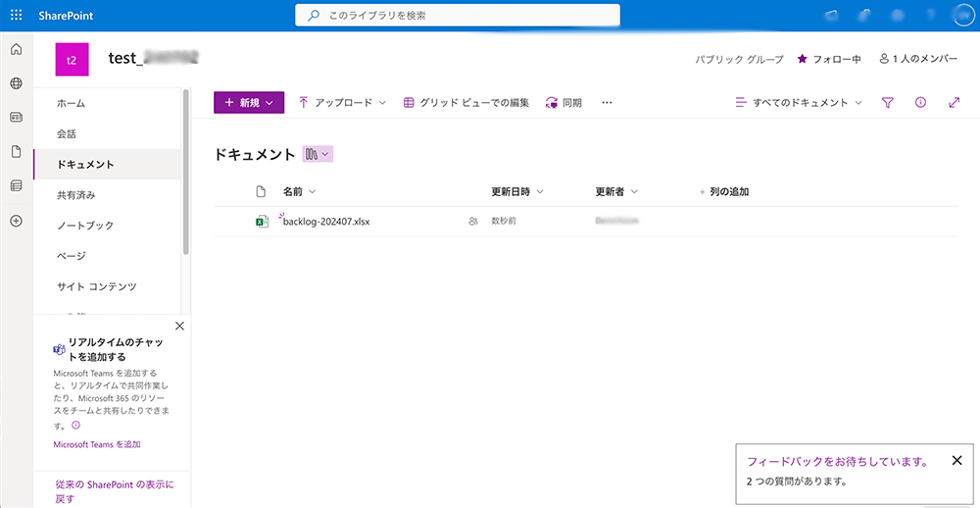Open My Sites globe icon

click(16, 84)
